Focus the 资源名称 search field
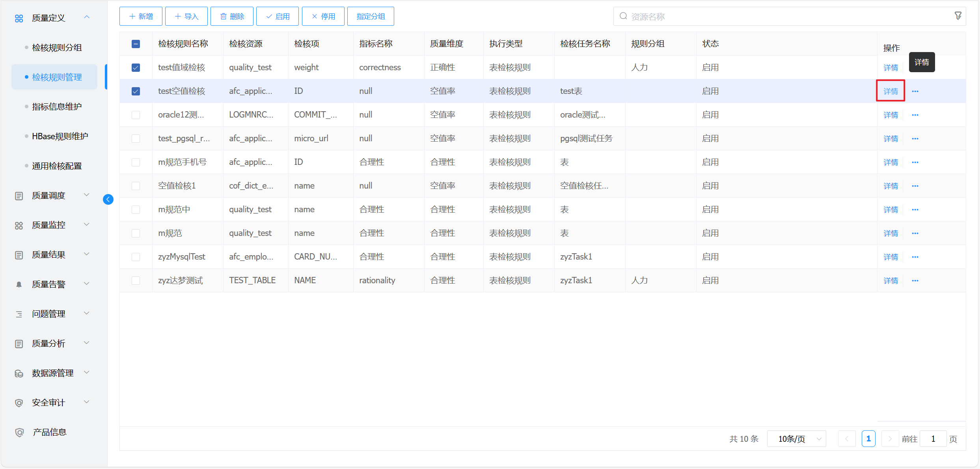The image size is (980, 469). tap(784, 17)
